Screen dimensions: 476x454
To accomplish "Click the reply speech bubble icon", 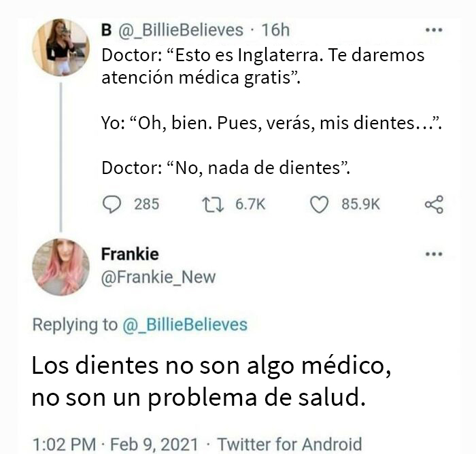I will [x=112, y=204].
